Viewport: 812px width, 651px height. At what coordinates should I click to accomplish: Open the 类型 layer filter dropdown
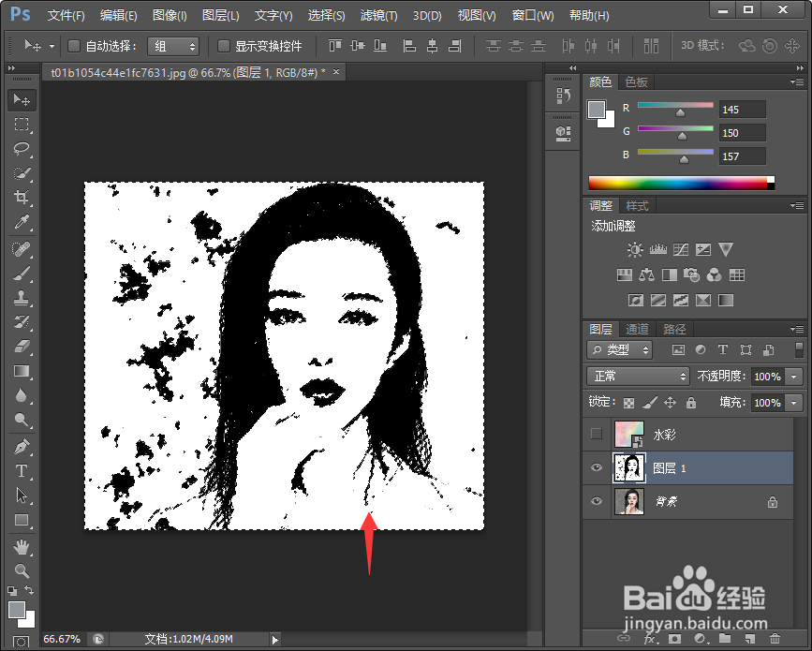click(x=620, y=350)
